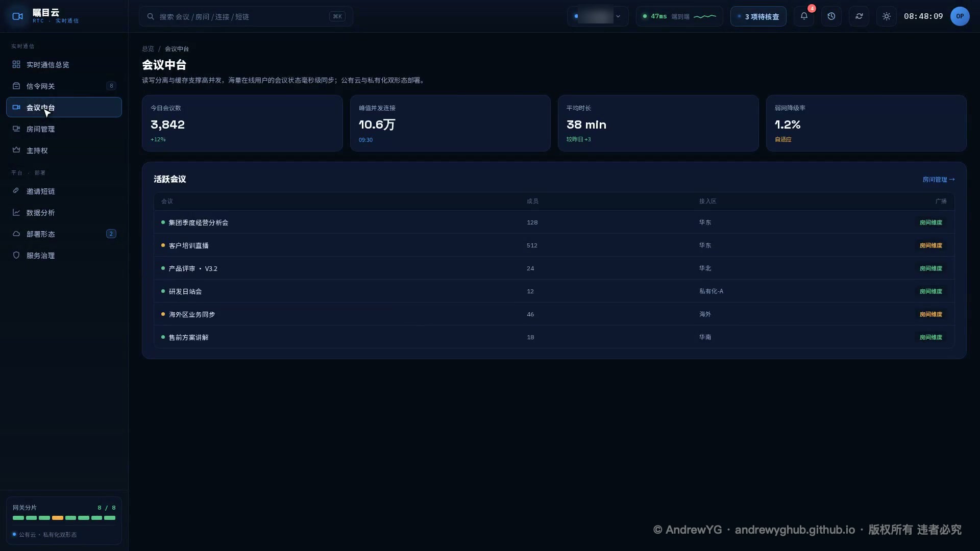The height and width of the screenshot is (551, 980).
Task: Click 房间维度 tag for 售前方案讲解
Action: 931,337
